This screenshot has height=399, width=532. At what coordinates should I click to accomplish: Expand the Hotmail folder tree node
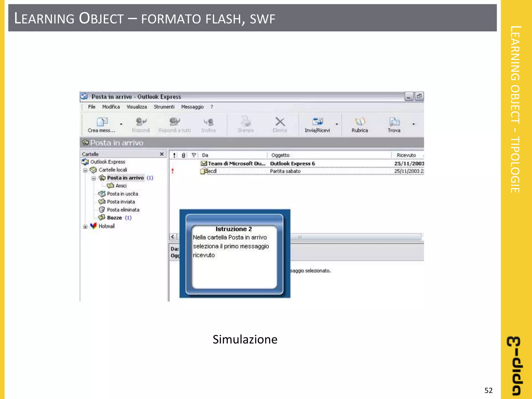point(85,227)
